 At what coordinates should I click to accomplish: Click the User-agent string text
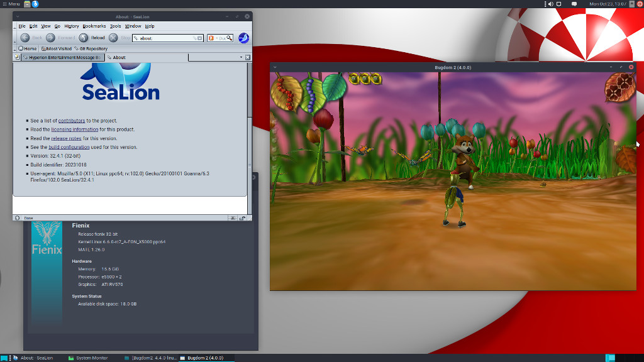119,177
